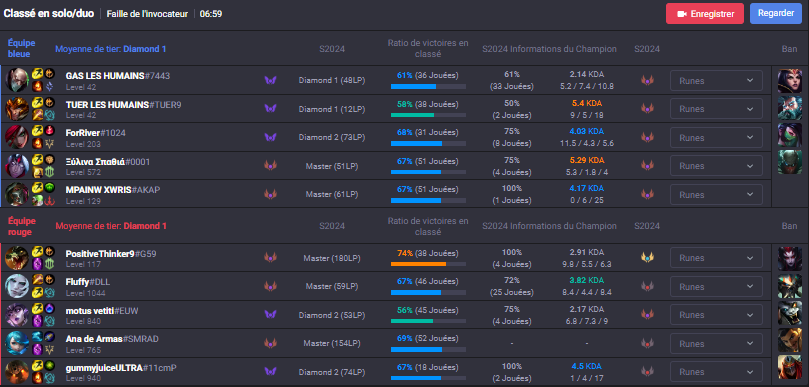The image size is (809, 387).
Task: Click S2024 tier emblem in gummyjuiceULTRA row
Action: pyautogui.click(x=647, y=371)
